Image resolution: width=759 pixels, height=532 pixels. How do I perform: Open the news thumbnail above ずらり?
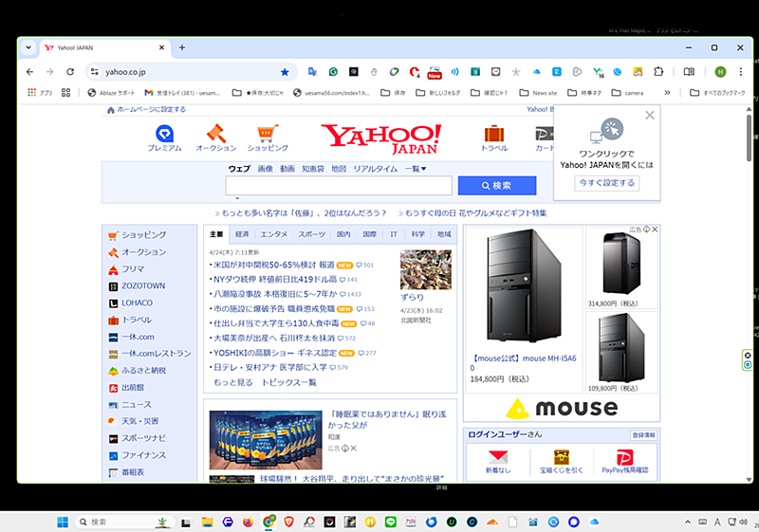tap(425, 269)
